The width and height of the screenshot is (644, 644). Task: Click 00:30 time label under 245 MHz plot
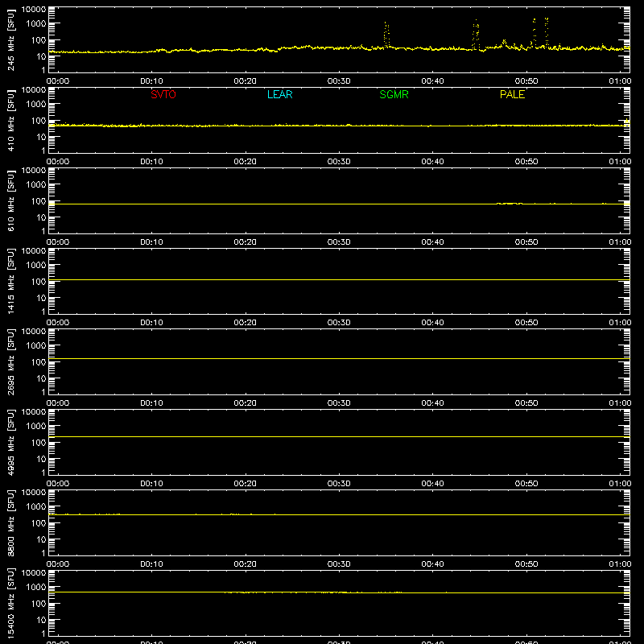[339, 81]
